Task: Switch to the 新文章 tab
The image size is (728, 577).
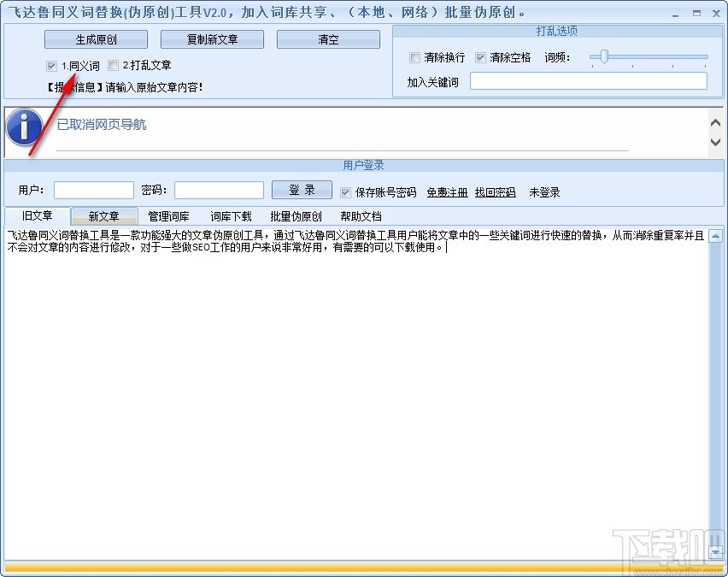Action: (x=104, y=216)
